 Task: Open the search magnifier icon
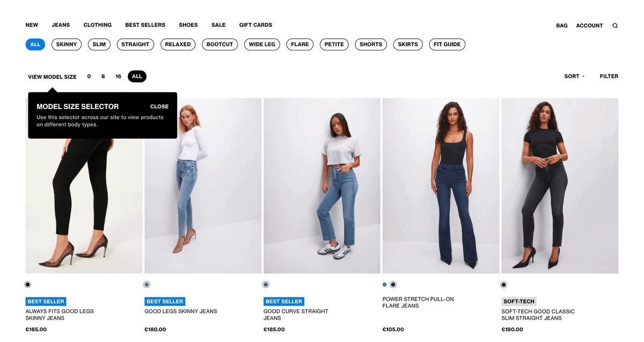coord(615,25)
